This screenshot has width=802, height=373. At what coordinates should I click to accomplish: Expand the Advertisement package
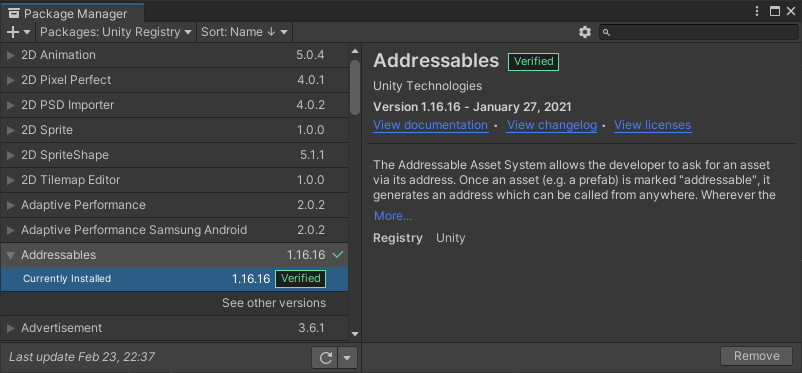pyautogui.click(x=10, y=328)
